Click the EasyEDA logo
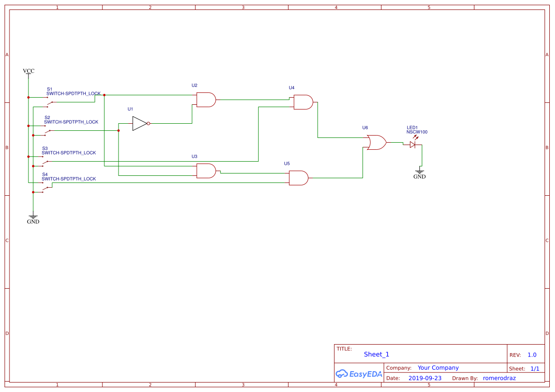Image resolution: width=555 pixels, height=392 pixels. click(359, 374)
